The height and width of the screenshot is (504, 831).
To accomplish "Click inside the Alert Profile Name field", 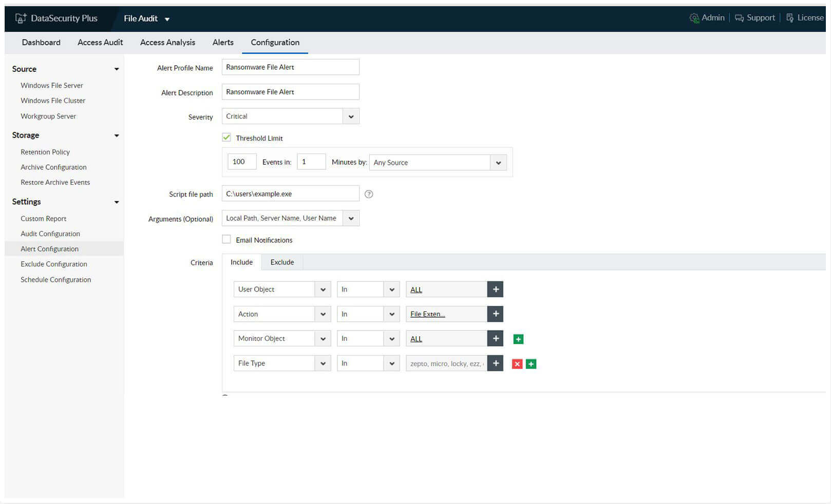I will 290,67.
